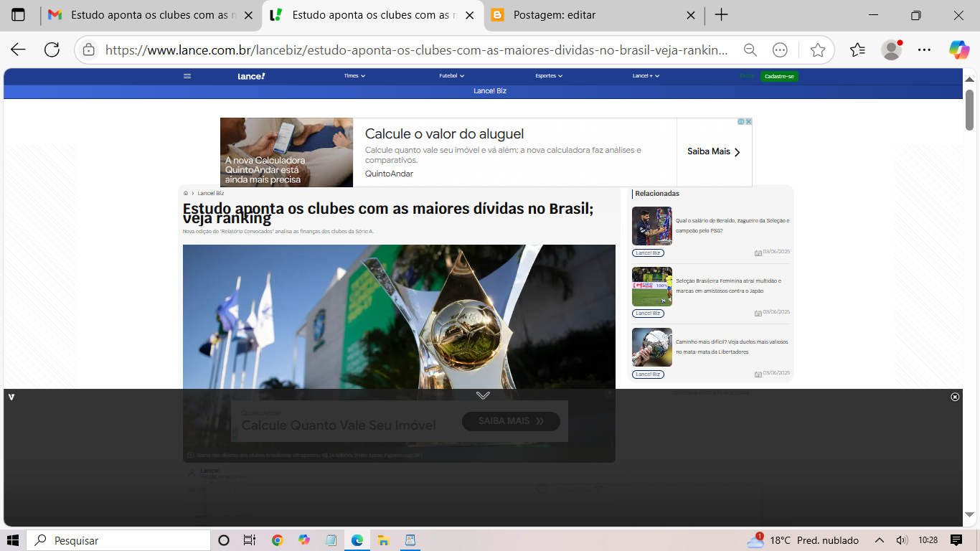Click the home breadcrumb icon
This screenshot has width=980, height=551.
[x=186, y=193]
